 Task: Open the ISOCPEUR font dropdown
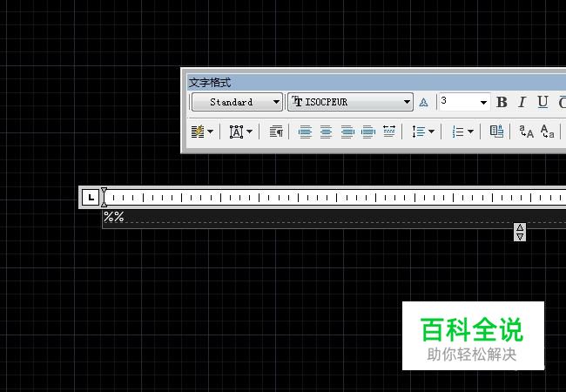(x=351, y=102)
